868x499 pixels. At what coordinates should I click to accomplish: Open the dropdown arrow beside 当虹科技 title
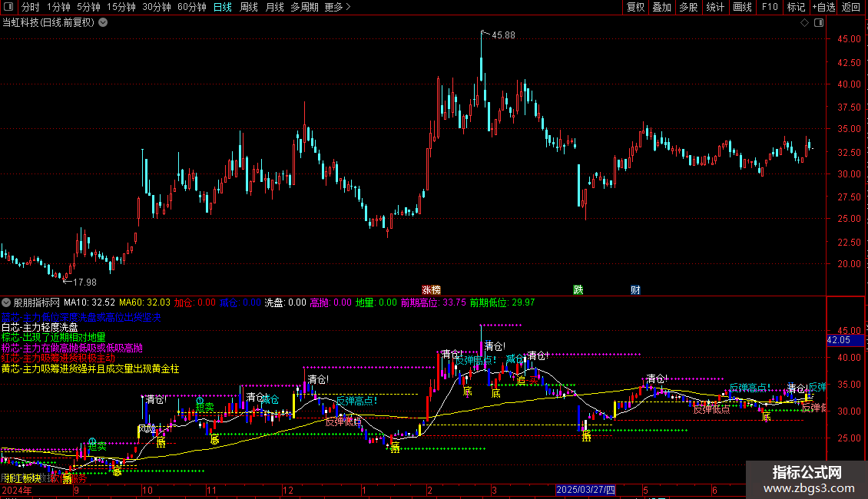point(103,23)
